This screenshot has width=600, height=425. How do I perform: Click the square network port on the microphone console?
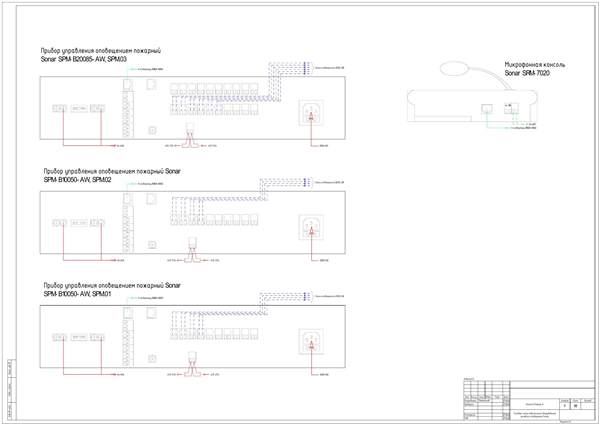click(x=487, y=108)
